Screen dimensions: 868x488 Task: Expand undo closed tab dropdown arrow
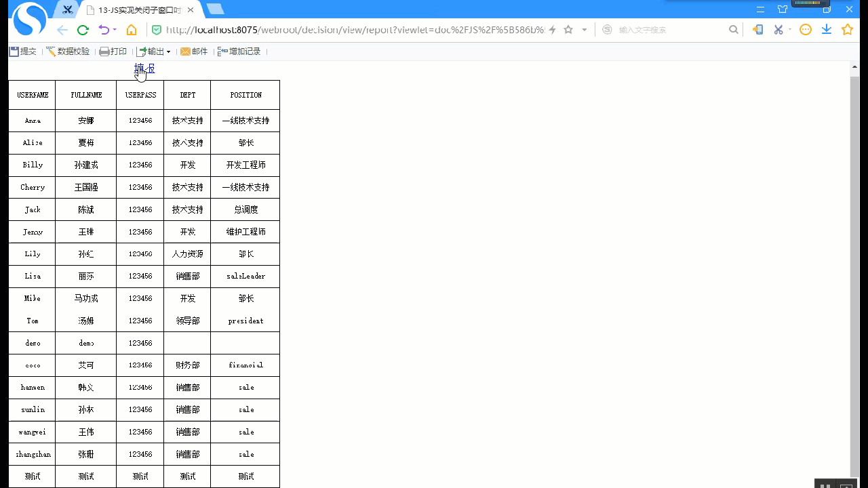pyautogui.click(x=115, y=30)
